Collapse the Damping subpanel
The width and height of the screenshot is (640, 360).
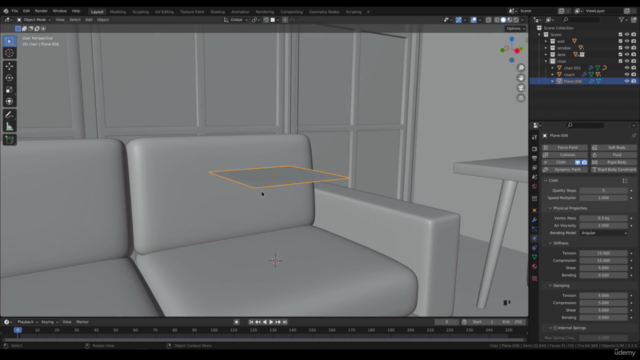[550, 286]
